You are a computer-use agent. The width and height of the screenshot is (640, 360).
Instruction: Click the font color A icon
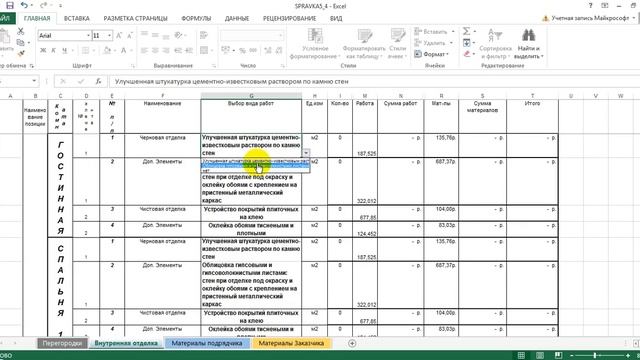coord(124,51)
